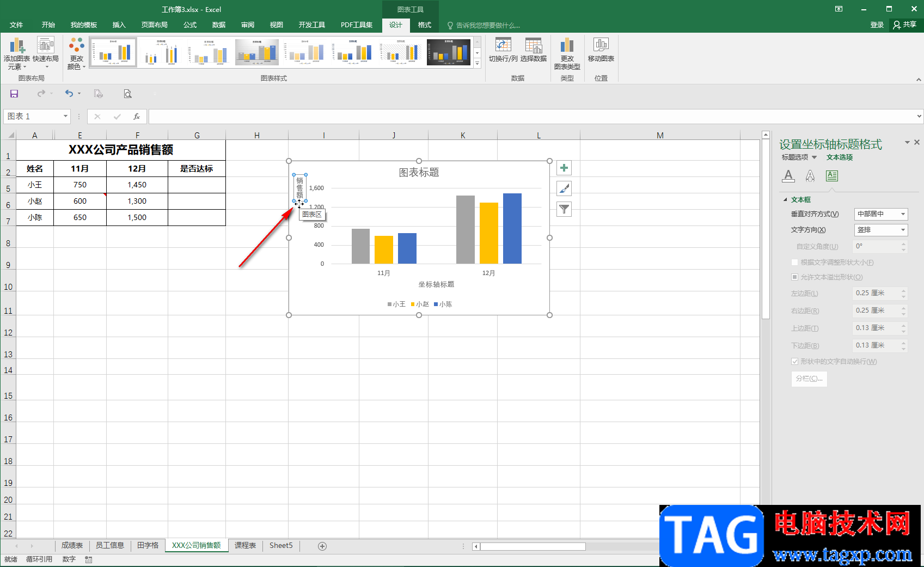Click the Save icon in quick toolbar
The height and width of the screenshot is (567, 924).
click(14, 94)
